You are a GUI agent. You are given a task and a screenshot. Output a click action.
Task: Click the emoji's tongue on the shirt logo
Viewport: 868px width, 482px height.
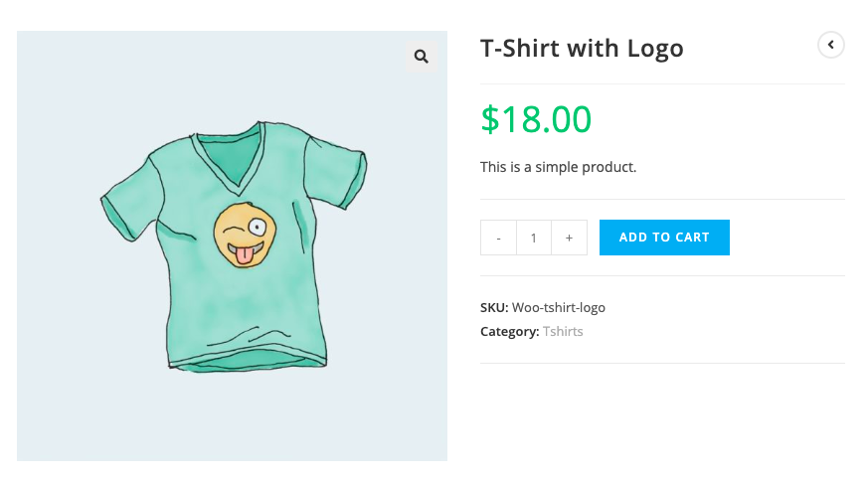coord(243,257)
